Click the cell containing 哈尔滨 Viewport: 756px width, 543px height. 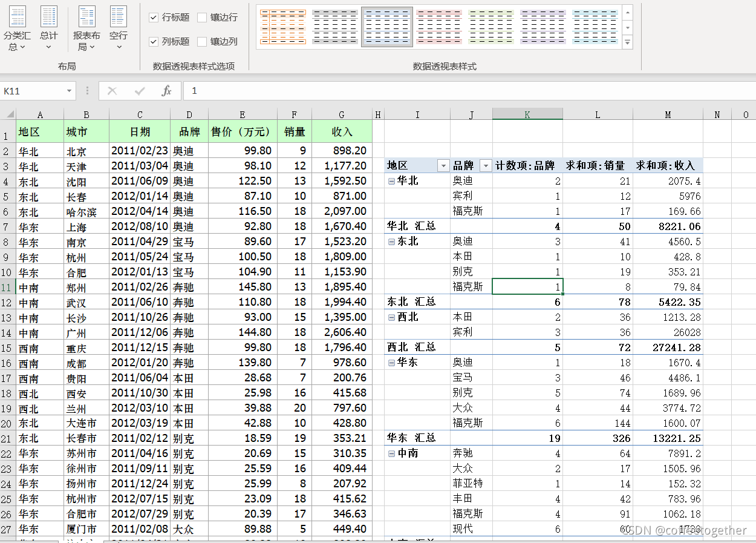[x=86, y=211]
